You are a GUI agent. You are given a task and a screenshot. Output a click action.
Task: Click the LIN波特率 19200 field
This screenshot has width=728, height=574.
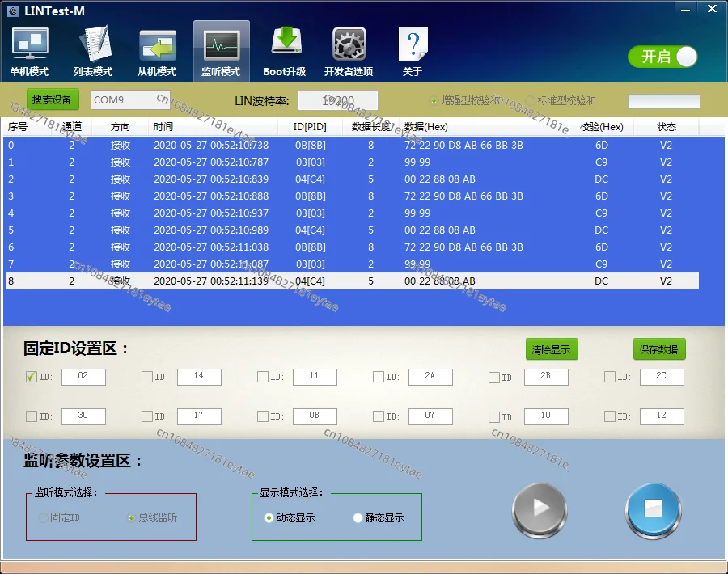337,100
